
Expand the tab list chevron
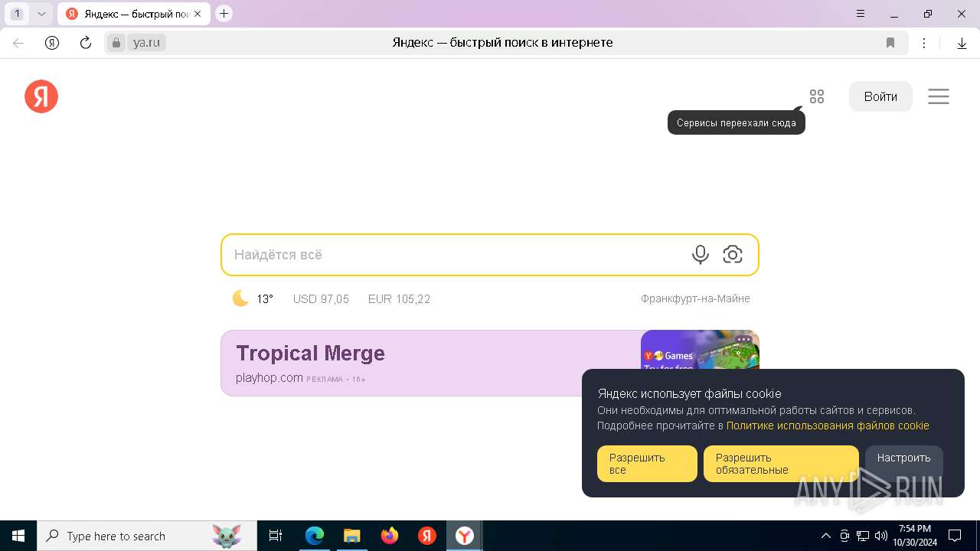41,14
